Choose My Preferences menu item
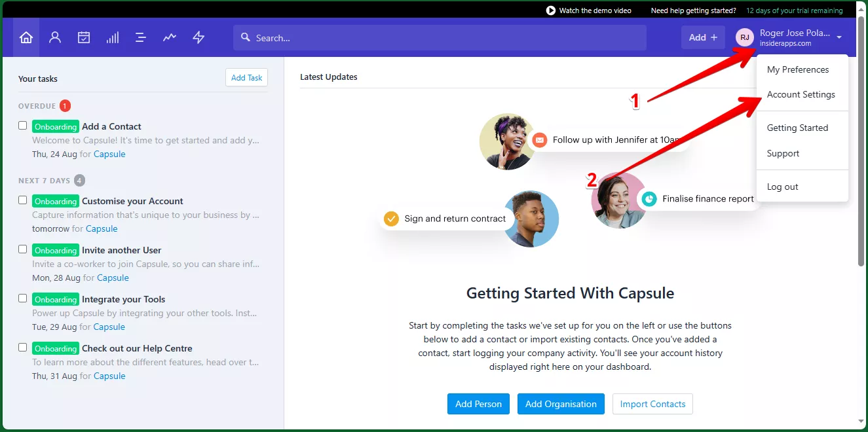Image resolution: width=868 pixels, height=432 pixels. [x=797, y=69]
